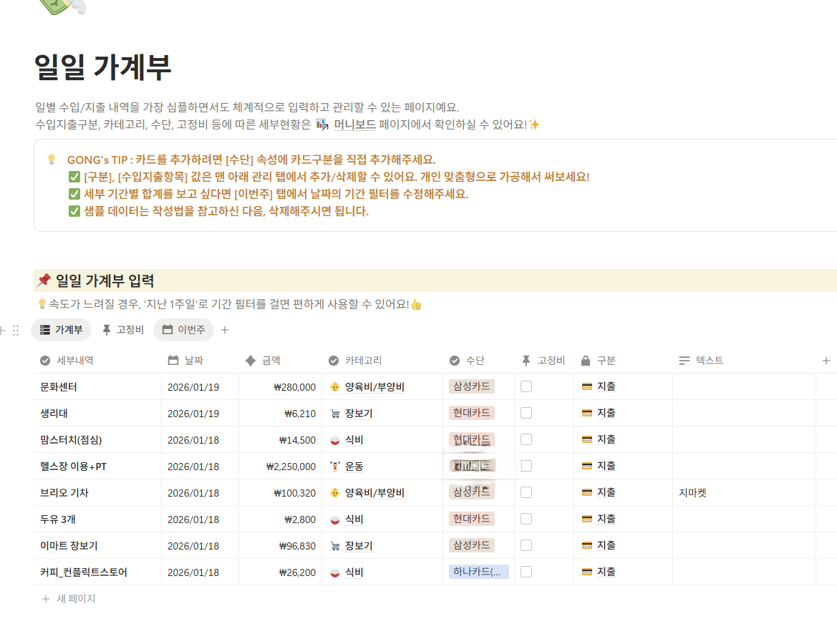Click the first green check in the tip list
837x644 pixels.
(x=74, y=177)
